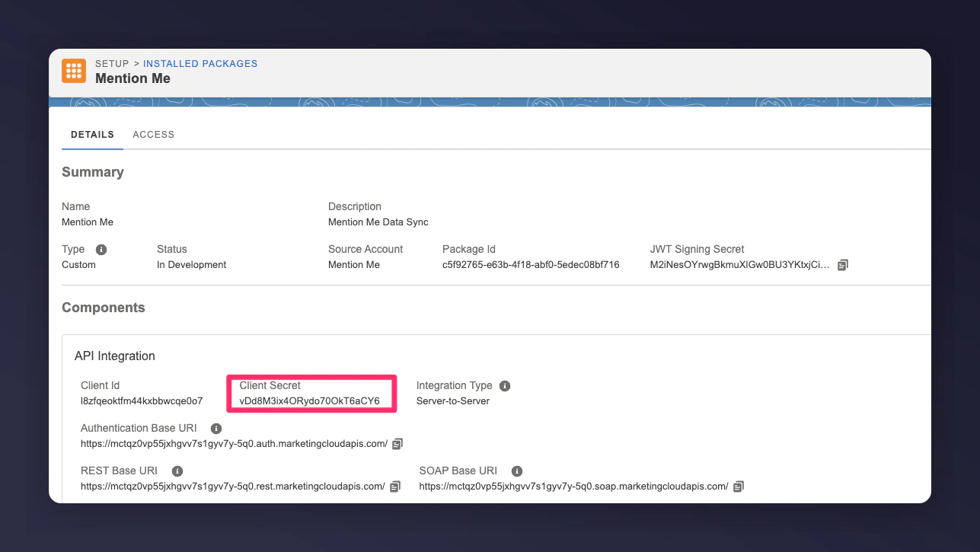Click the REST Base URI URL text

(233, 486)
